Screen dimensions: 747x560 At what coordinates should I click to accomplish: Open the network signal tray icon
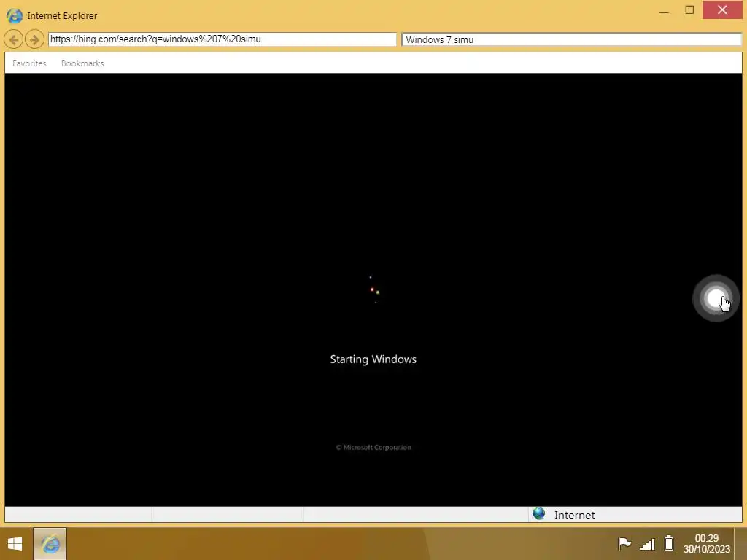tap(648, 543)
